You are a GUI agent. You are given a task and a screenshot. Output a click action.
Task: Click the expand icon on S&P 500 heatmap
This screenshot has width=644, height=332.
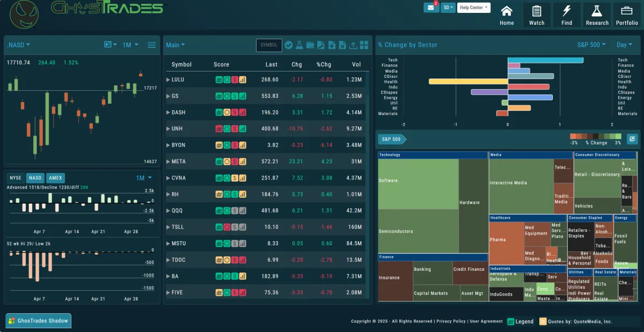coord(632,139)
